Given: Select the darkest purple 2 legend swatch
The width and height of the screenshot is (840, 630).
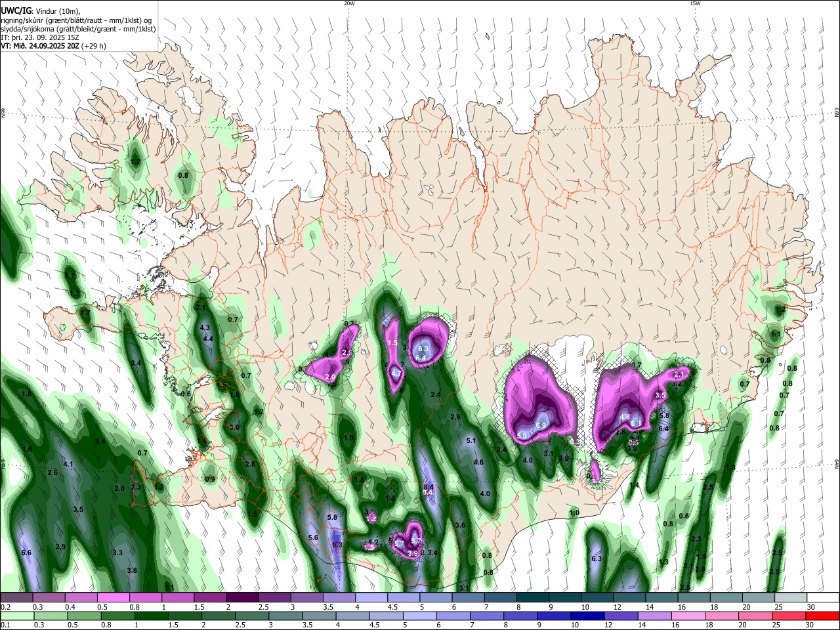Looking at the screenshot, I should click(241, 597).
